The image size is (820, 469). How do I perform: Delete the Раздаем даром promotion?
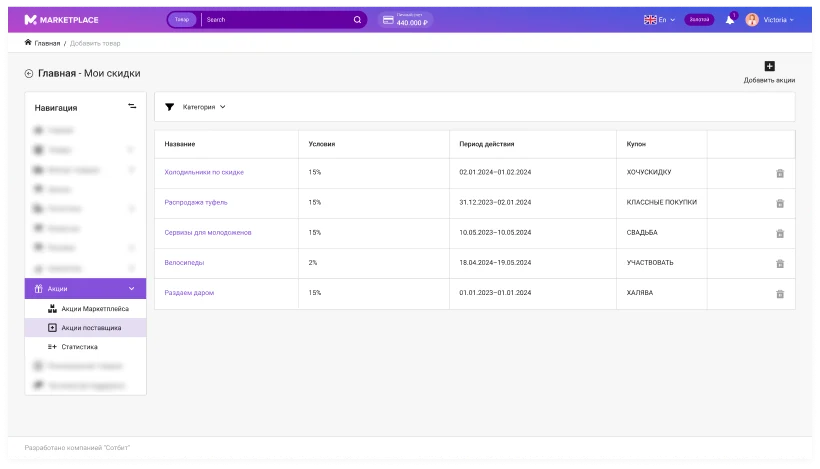tap(780, 294)
